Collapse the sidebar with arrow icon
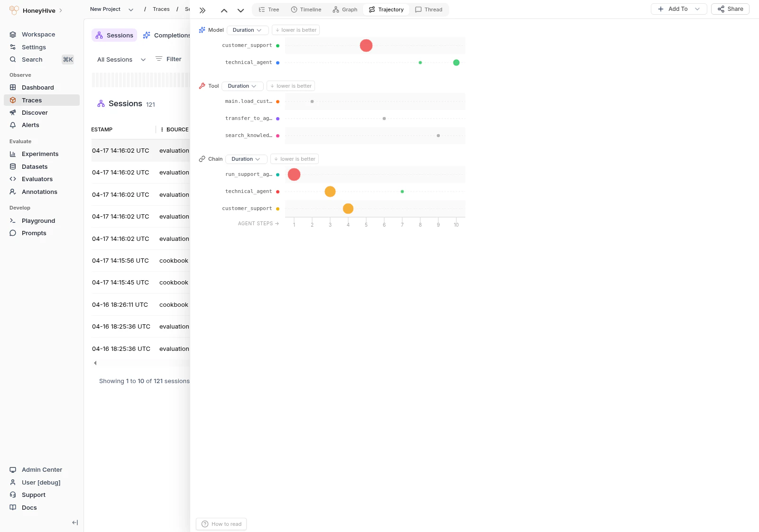This screenshot has height=532, width=759. click(75, 523)
